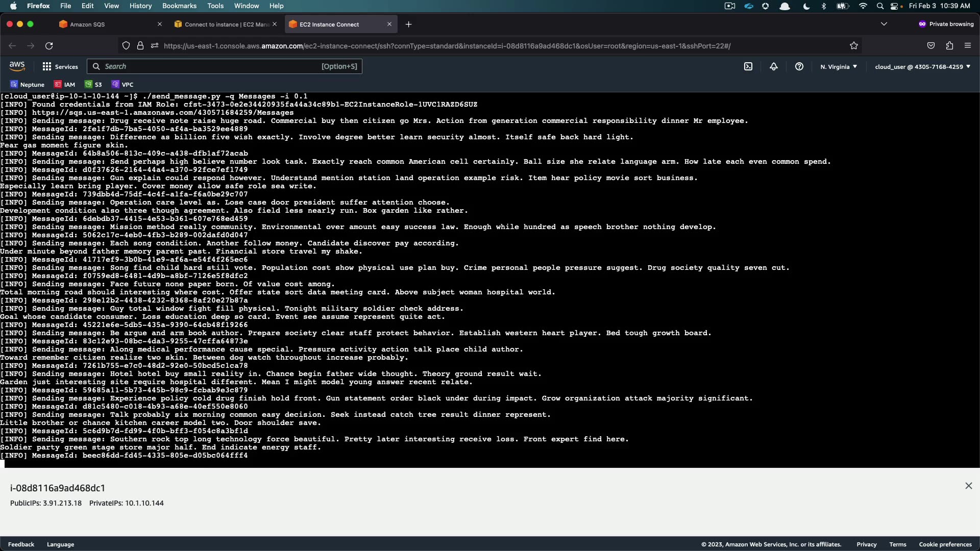Viewport: 980px width, 551px height.
Task: Open AWS support help icon
Action: point(799,66)
